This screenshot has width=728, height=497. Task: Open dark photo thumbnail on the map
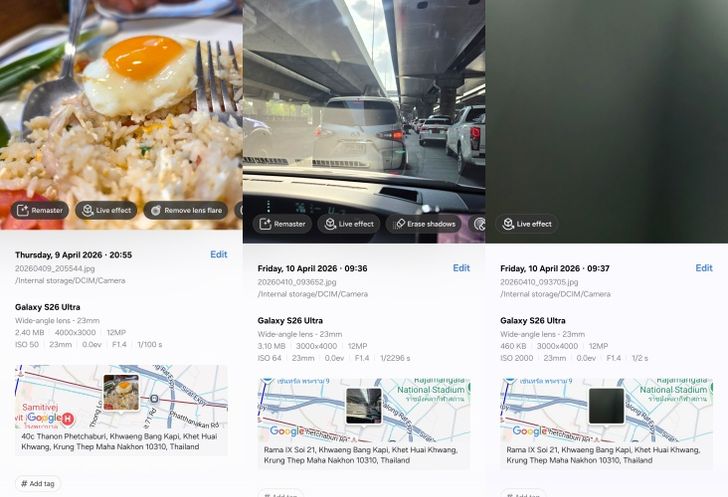pyautogui.click(x=606, y=406)
